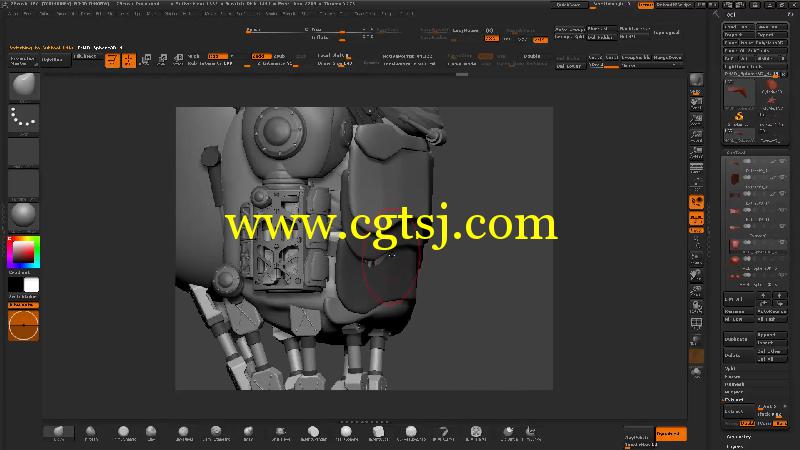Image resolution: width=800 pixels, height=450 pixels.
Task: Click the Rotate view icon on right shelf
Action: coord(696,307)
